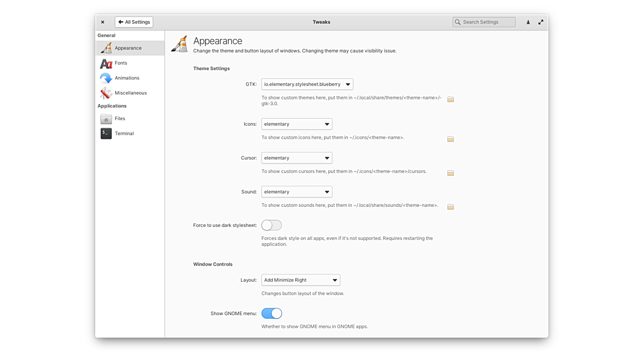Viewport: 644px width, 362px height.
Task: Disable the Show GNOME menu switch
Action: click(271, 314)
